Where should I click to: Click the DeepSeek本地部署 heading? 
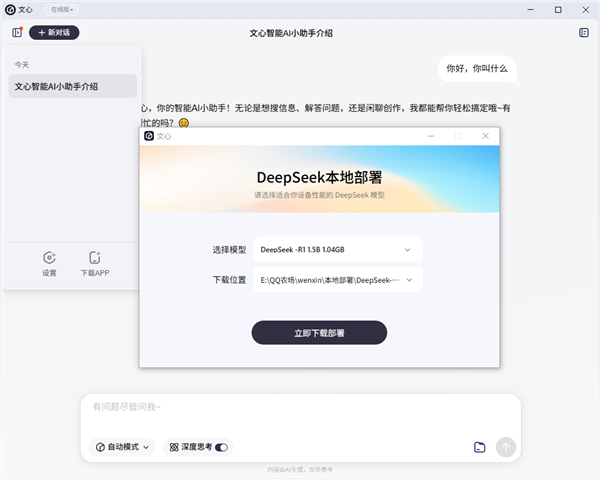[x=319, y=178]
